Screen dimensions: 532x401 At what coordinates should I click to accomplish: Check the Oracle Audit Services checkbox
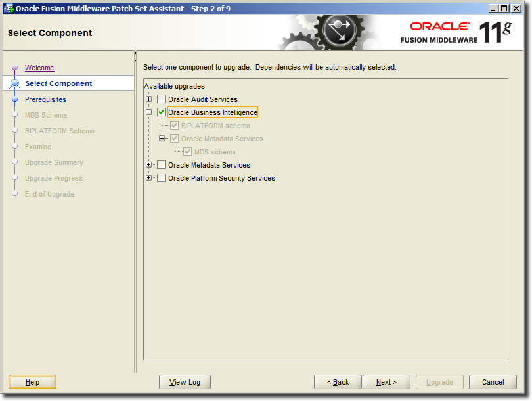(x=161, y=99)
